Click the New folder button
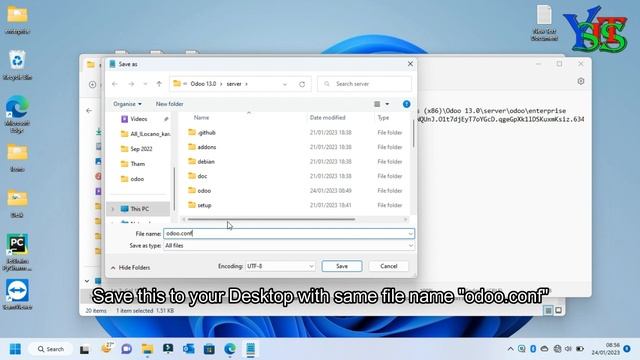The image size is (640, 360). click(x=169, y=104)
